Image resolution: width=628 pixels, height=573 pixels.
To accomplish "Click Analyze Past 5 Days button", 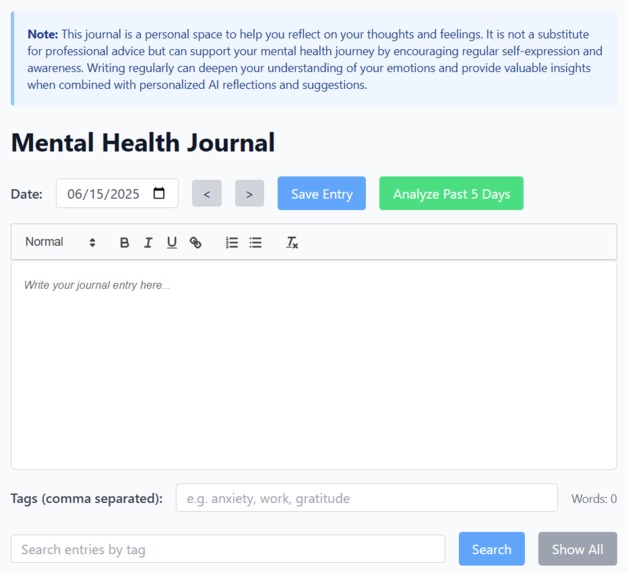I will tap(451, 194).
